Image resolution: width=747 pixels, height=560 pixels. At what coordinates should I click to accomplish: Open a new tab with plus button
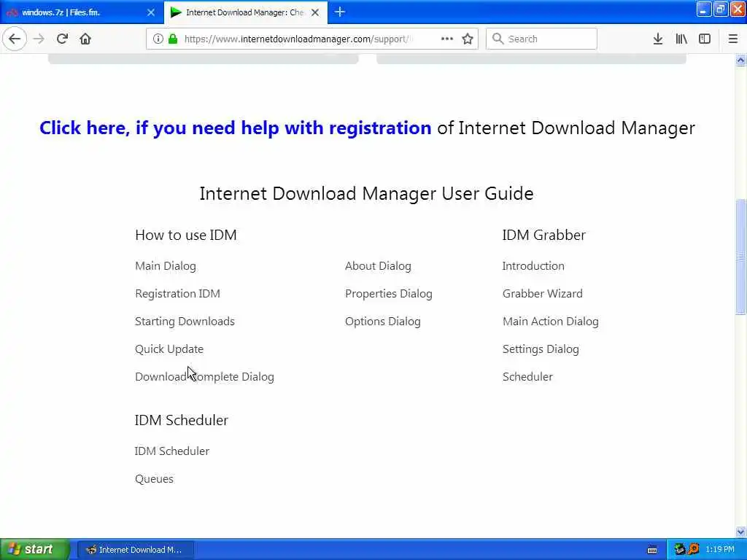point(340,12)
